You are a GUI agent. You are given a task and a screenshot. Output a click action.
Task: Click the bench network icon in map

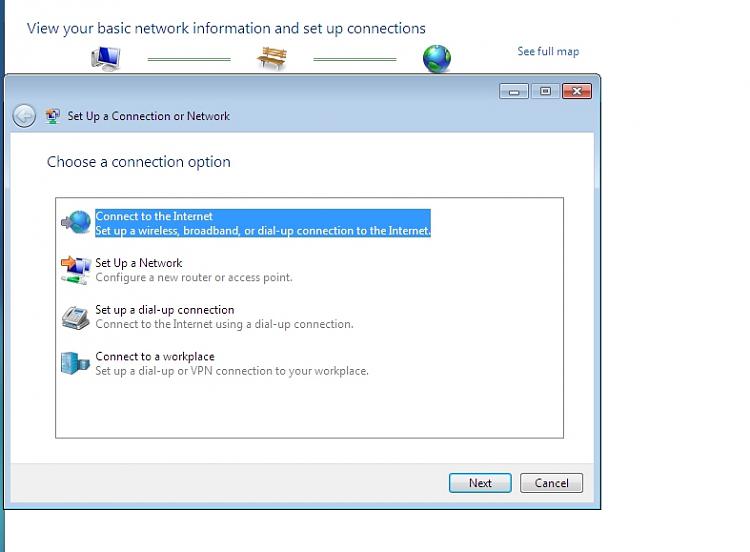coord(272,58)
